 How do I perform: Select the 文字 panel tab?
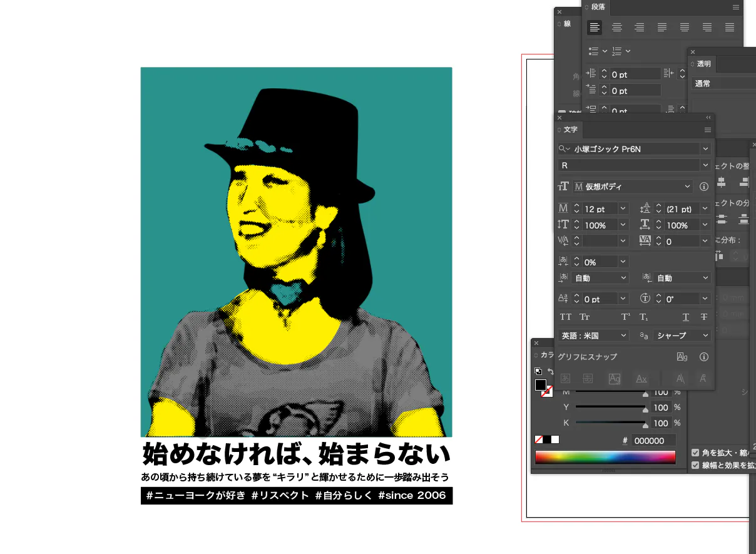(x=570, y=130)
